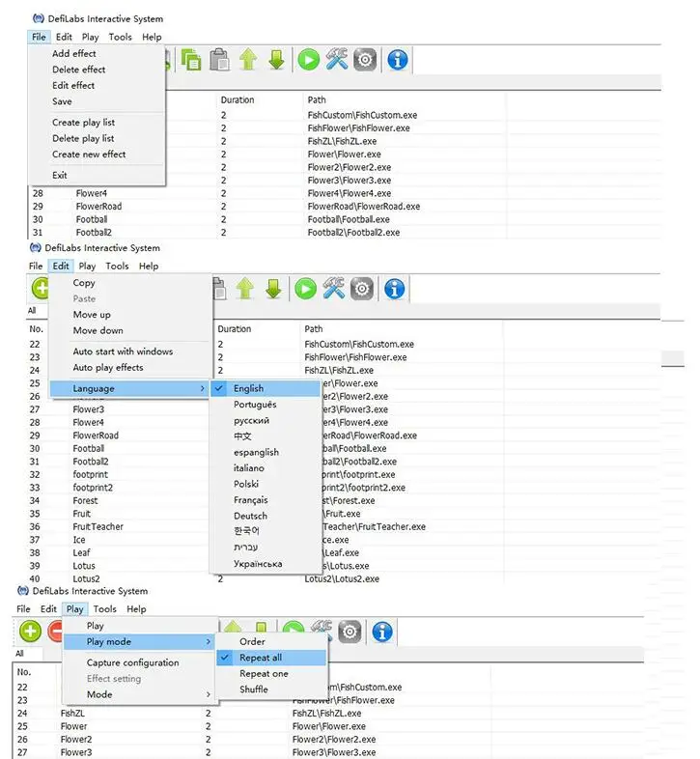The height and width of the screenshot is (759, 700).
Task: Choose Delete effect from the File menu
Action: pyautogui.click(x=97, y=70)
